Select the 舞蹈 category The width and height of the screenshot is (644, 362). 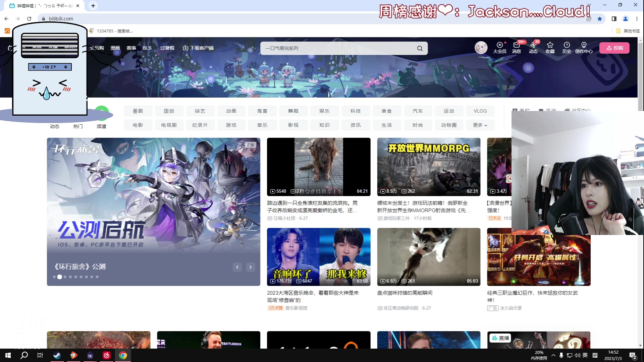pyautogui.click(x=293, y=111)
